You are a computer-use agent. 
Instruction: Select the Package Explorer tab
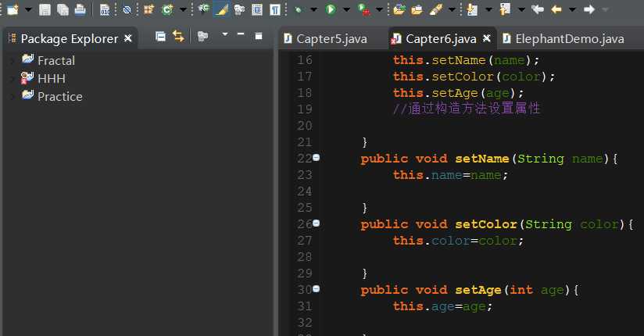(69, 38)
